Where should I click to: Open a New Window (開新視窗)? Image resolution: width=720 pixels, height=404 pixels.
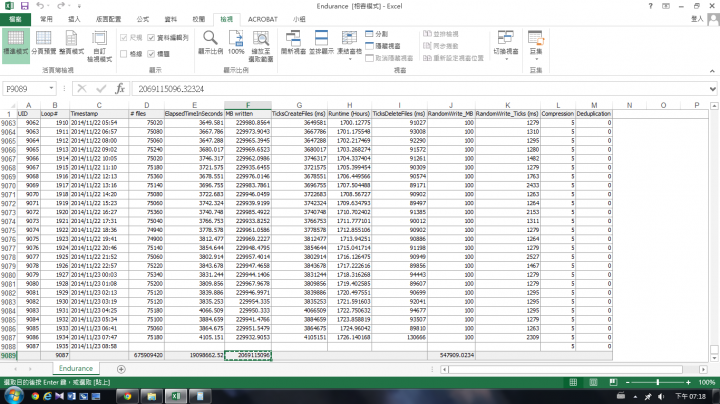293,43
